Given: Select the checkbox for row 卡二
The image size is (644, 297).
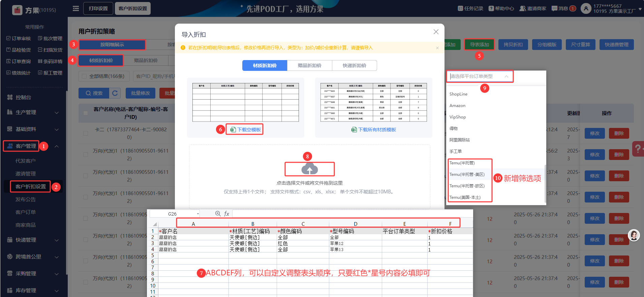Looking at the screenshot, I should [86, 133].
